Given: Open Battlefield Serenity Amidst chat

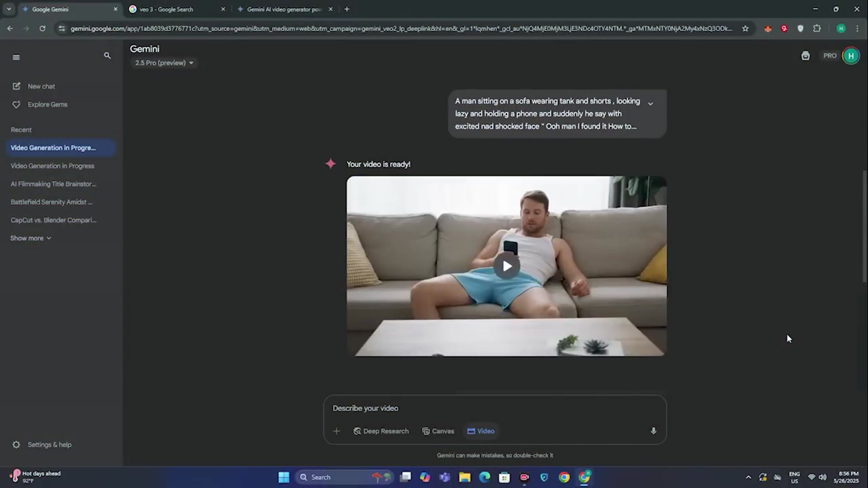Looking at the screenshot, I should tap(61, 202).
